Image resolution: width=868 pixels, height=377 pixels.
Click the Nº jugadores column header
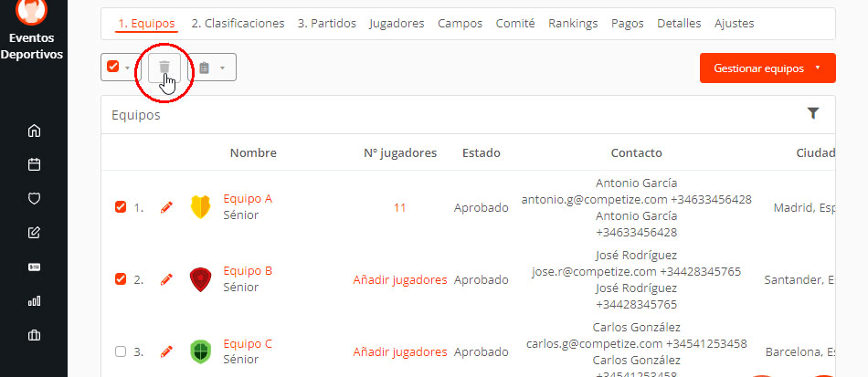[400, 152]
